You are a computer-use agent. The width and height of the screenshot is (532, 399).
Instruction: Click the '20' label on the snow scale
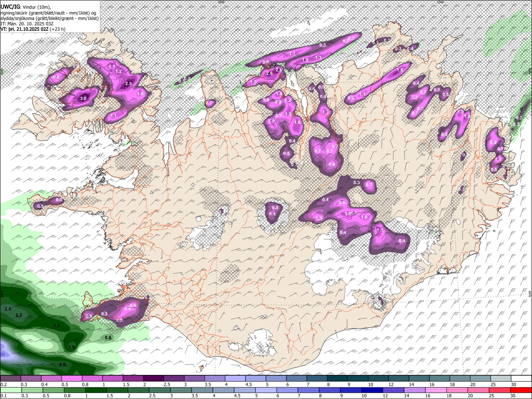click(473, 384)
